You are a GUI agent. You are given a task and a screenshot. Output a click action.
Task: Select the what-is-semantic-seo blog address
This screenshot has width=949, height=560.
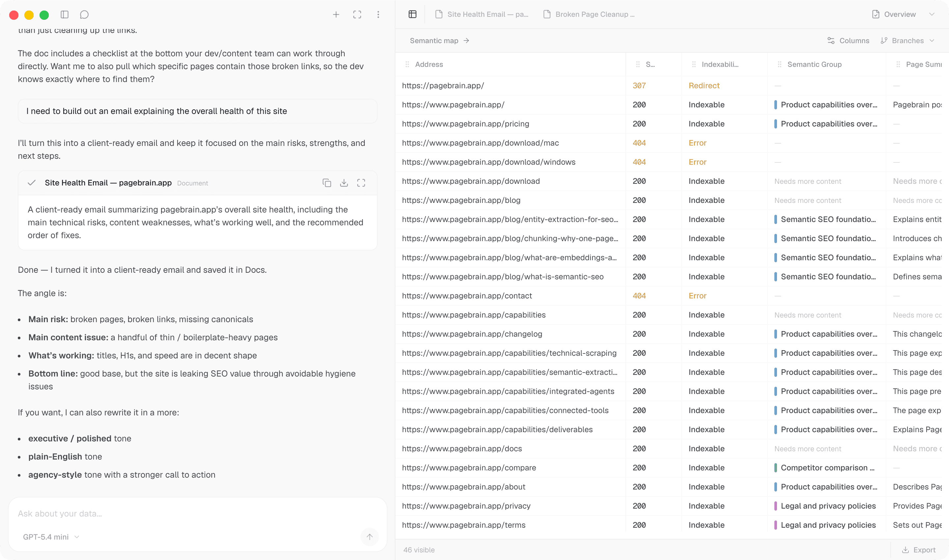tap(503, 277)
